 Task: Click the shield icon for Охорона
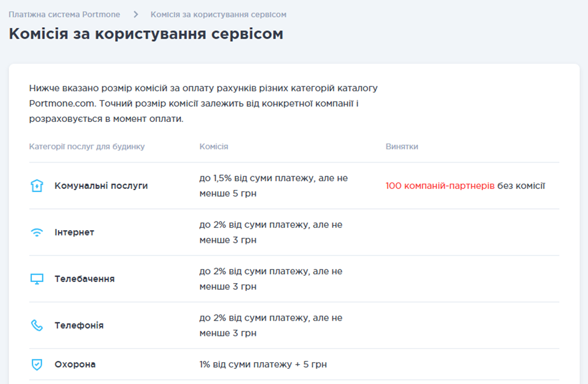(x=37, y=365)
